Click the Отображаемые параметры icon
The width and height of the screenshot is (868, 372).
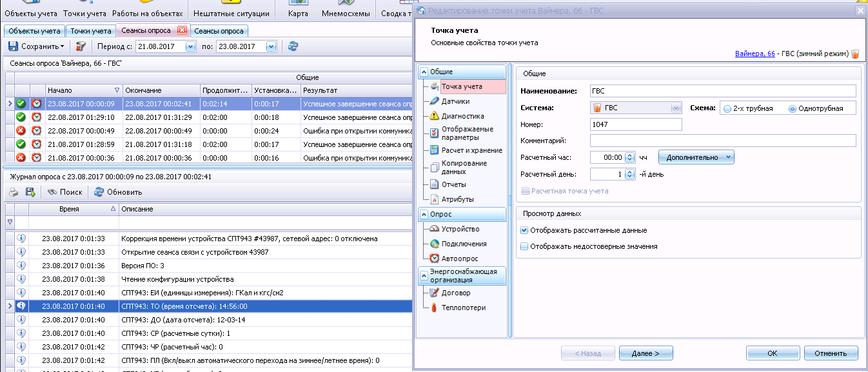coord(435,133)
